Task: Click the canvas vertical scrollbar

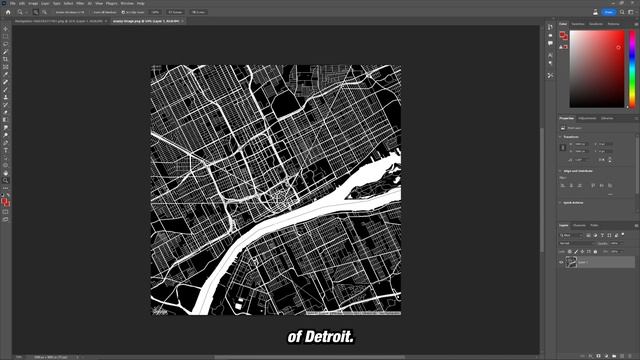Action: [542, 190]
